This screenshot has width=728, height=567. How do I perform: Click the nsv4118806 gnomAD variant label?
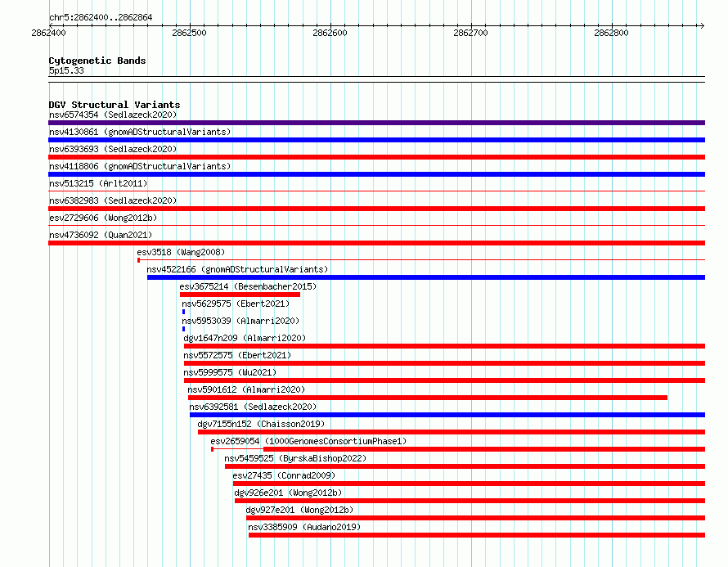140,166
